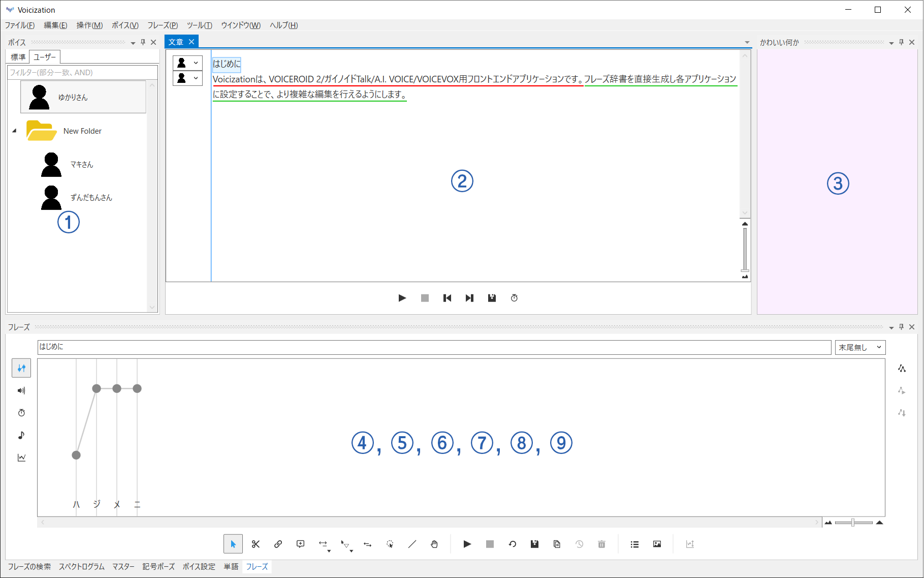This screenshot has width=924, height=578.
Task: Switch to the 標準 voice tab
Action: click(x=18, y=57)
